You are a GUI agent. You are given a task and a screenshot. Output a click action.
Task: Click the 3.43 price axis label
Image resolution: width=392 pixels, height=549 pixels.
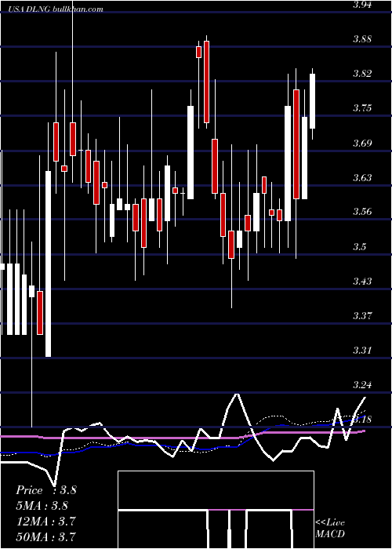coord(364,281)
